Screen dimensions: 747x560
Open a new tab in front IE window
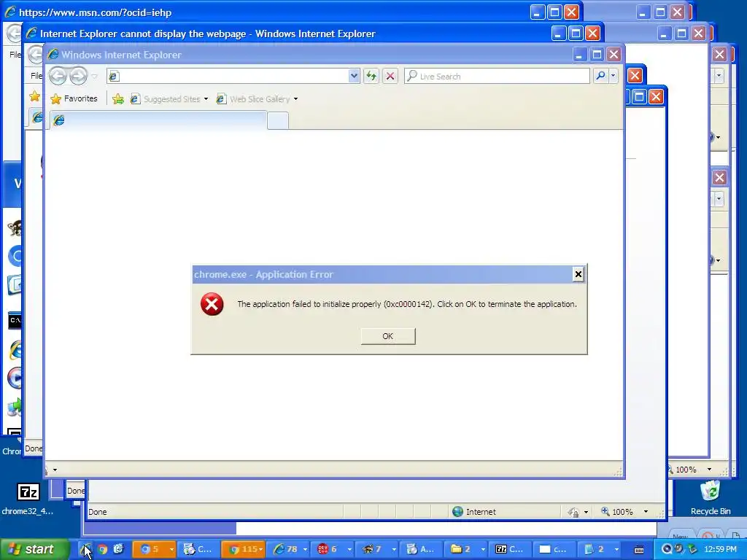coord(278,120)
